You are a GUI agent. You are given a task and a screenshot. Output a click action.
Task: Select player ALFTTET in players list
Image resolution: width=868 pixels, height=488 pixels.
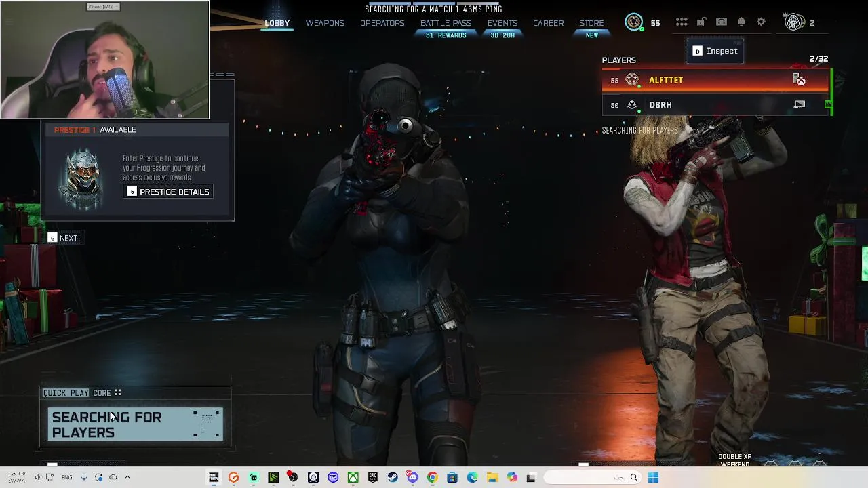point(715,80)
